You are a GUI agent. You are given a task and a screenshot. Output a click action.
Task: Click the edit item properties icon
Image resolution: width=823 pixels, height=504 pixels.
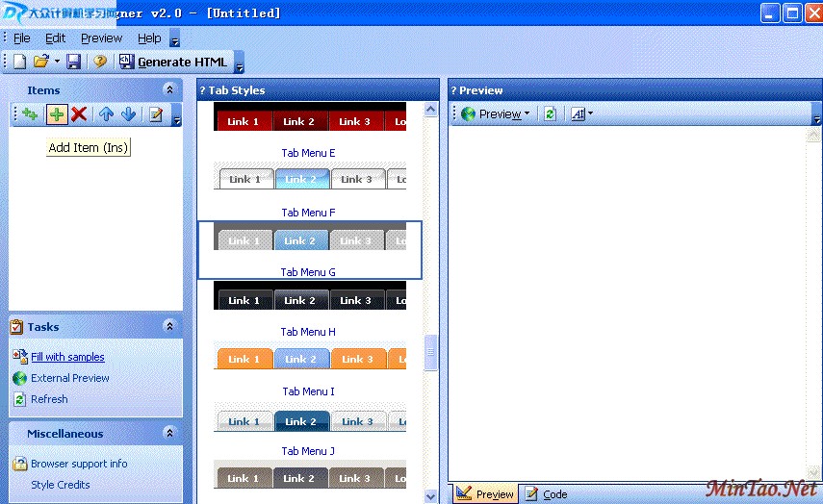[x=154, y=114]
